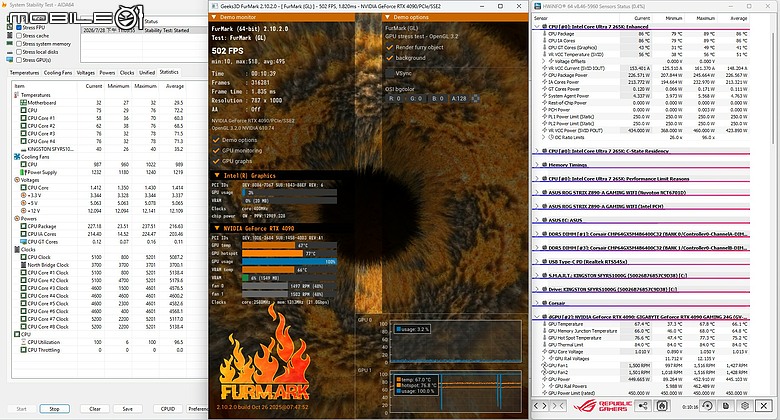Image resolution: width=780 pixels, height=420 pixels.
Task: Collapse the NVIDIA GeForce RTX 4090 section
Action: [x=217, y=228]
